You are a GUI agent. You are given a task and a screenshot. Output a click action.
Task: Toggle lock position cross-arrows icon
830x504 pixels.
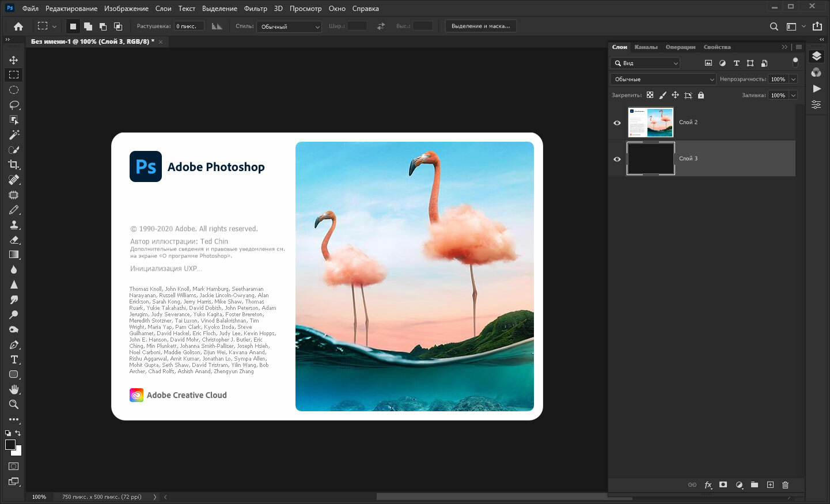(675, 95)
